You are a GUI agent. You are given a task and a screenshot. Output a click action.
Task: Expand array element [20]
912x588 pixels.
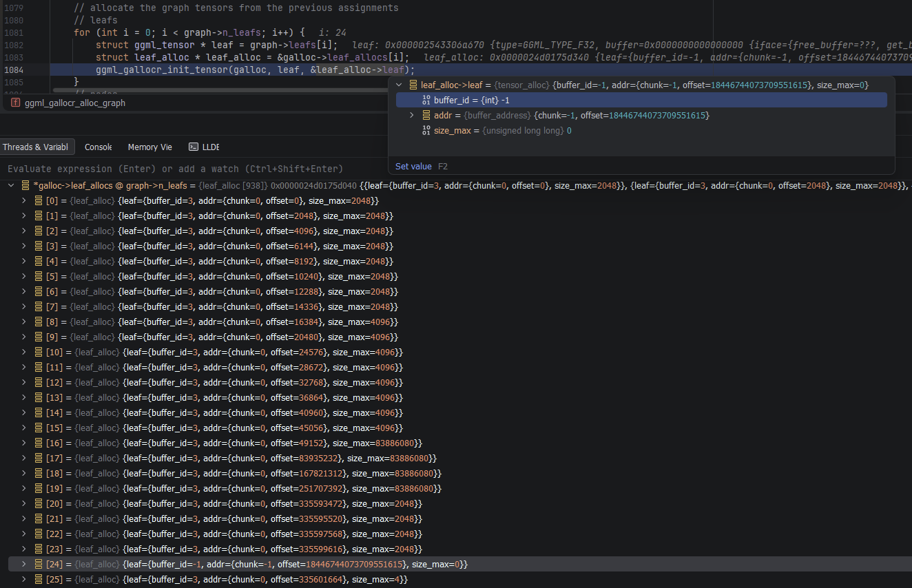pos(24,503)
